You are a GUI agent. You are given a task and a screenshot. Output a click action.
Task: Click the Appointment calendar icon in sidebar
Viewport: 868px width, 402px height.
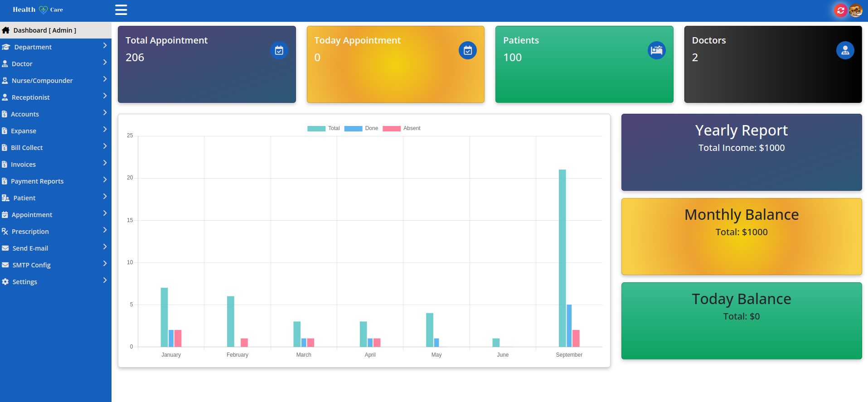tap(5, 215)
